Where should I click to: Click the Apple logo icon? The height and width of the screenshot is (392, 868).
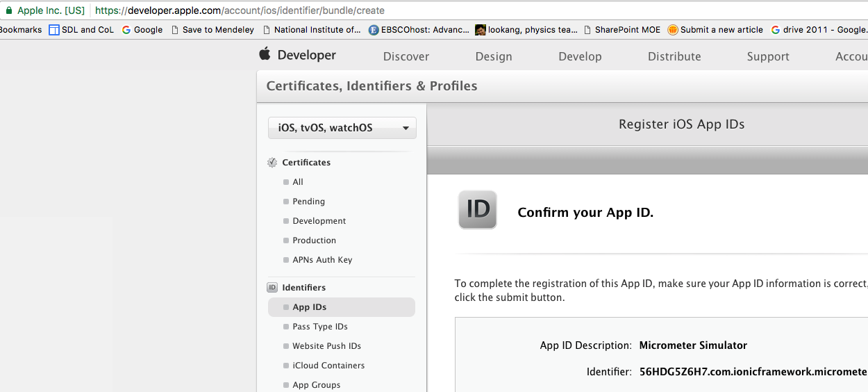pyautogui.click(x=265, y=54)
